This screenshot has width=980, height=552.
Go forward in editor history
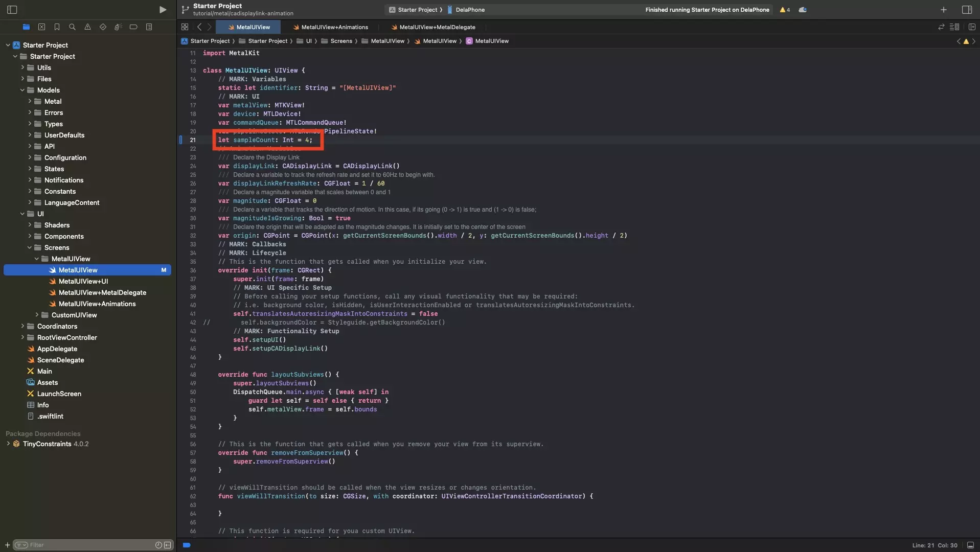209,27
